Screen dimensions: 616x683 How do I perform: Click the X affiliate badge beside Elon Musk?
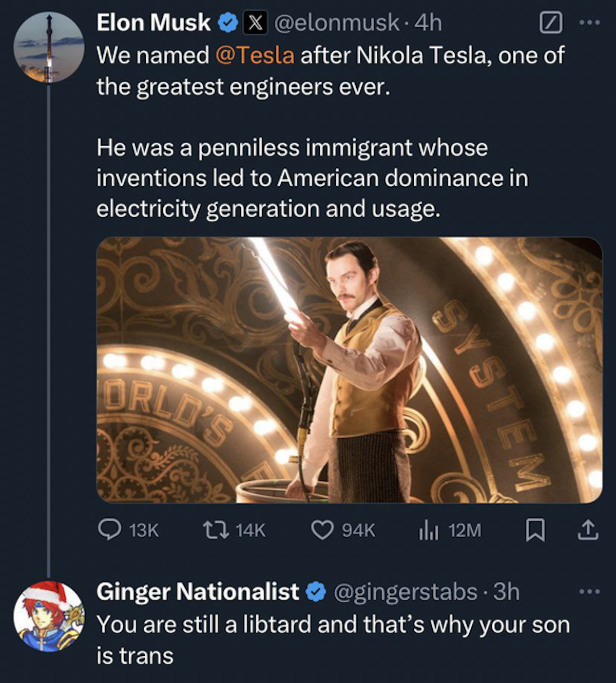coord(255,23)
